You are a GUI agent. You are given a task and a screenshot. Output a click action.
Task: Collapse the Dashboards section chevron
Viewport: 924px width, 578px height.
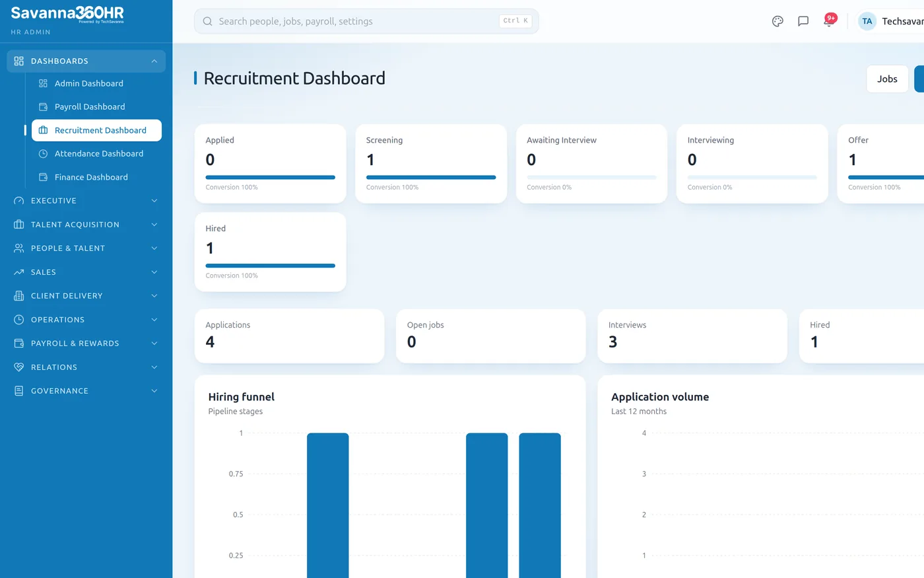154,61
